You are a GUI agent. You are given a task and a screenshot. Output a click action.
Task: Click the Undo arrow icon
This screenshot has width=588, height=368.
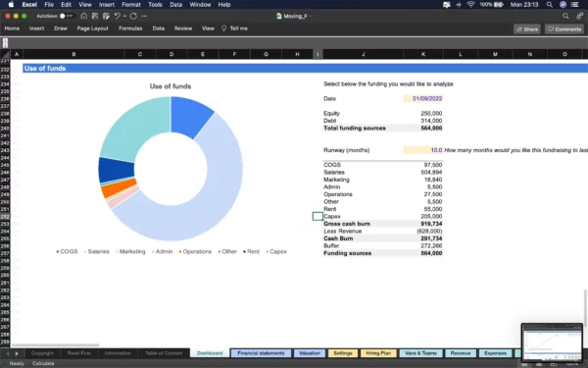point(117,16)
